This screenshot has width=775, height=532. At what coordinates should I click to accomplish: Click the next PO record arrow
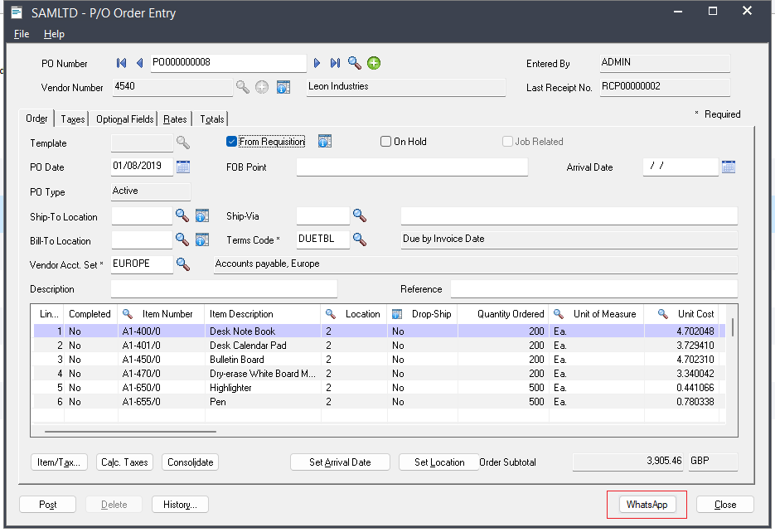pyautogui.click(x=317, y=63)
